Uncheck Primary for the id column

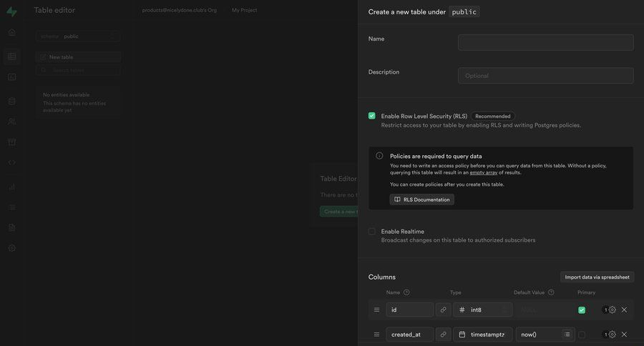click(x=582, y=310)
